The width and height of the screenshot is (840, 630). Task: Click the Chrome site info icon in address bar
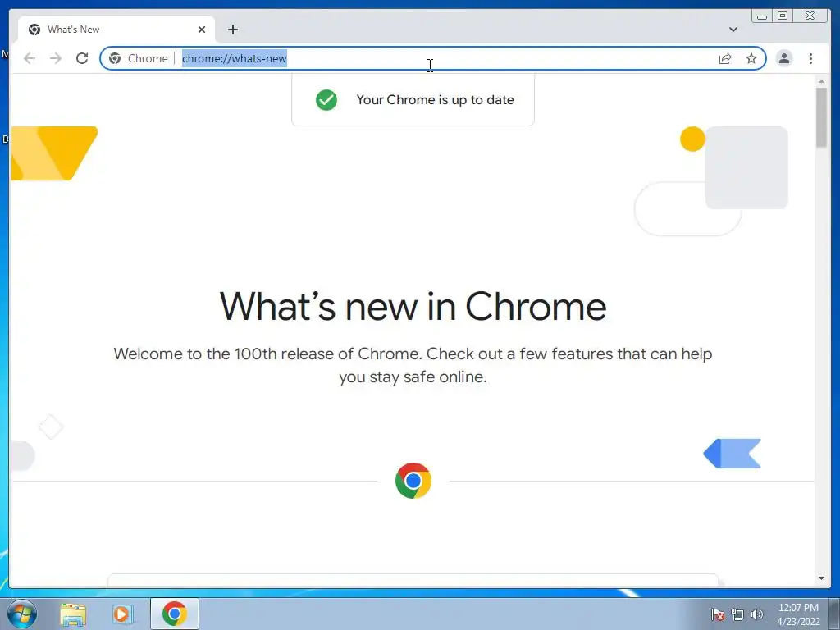click(x=115, y=58)
